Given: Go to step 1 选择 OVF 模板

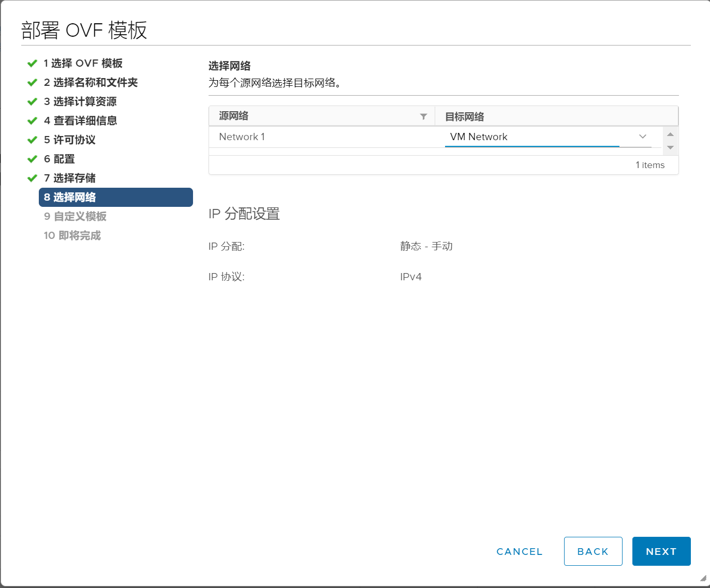Looking at the screenshot, I should (x=83, y=63).
